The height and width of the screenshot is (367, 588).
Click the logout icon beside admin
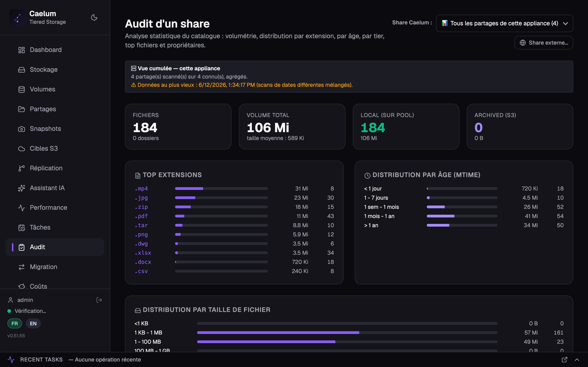point(99,300)
